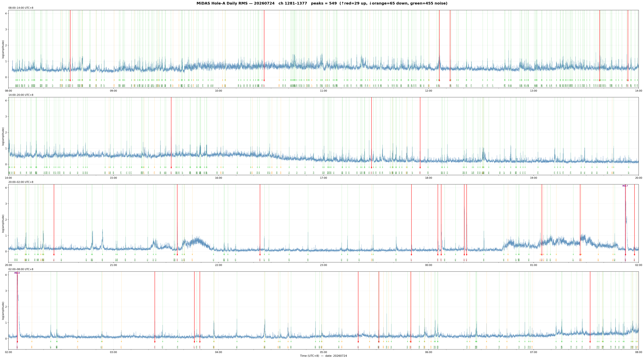
Task: Click red peak label 401
Action: click(x=54, y=260)
